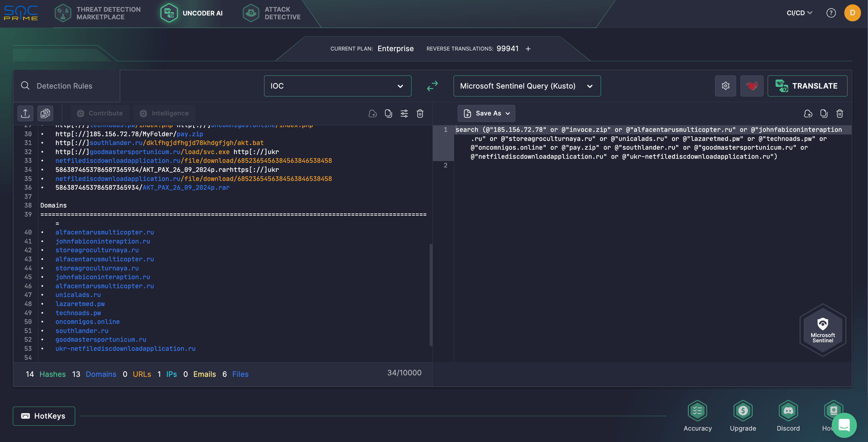
Task: Click the Detection Rules tab
Action: click(x=64, y=86)
